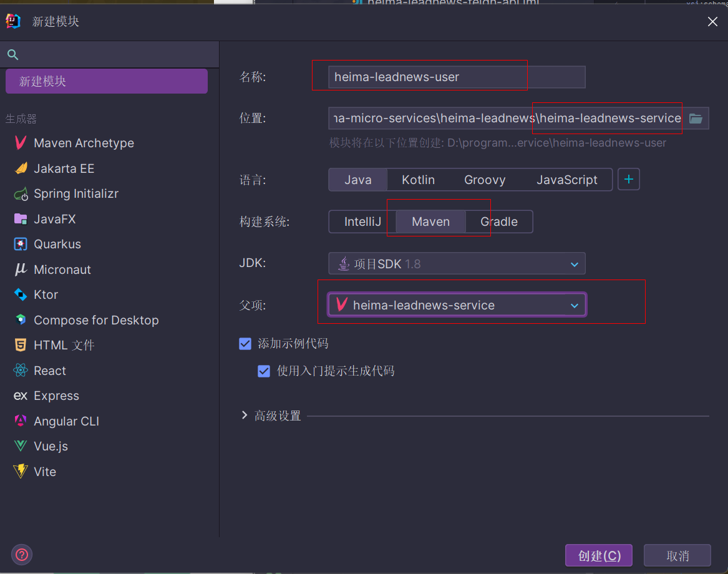This screenshot has height=574, width=728.
Task: Toggle the 使用入门提示生成代码 checkbox
Action: [264, 371]
